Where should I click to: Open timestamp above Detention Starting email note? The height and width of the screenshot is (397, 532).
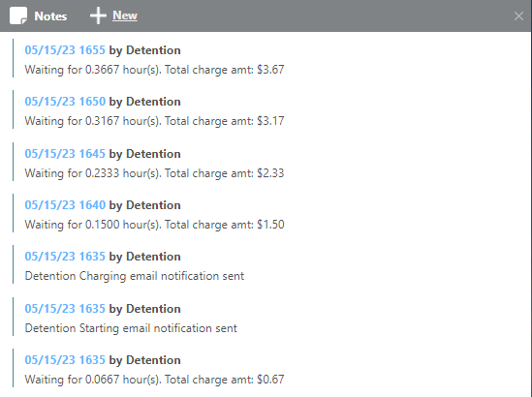pos(65,309)
